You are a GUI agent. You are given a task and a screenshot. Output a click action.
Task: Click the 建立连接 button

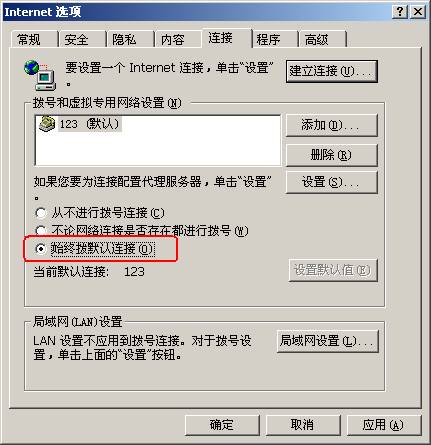point(332,71)
